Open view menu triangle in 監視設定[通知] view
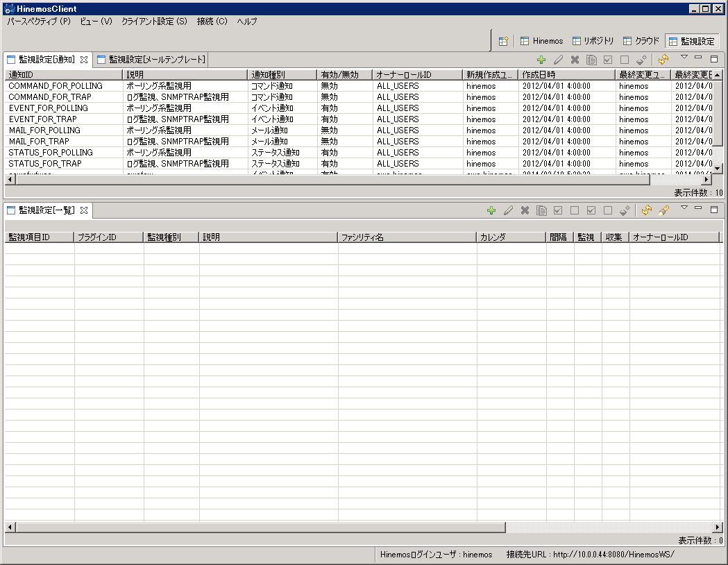The image size is (728, 565). click(x=684, y=57)
